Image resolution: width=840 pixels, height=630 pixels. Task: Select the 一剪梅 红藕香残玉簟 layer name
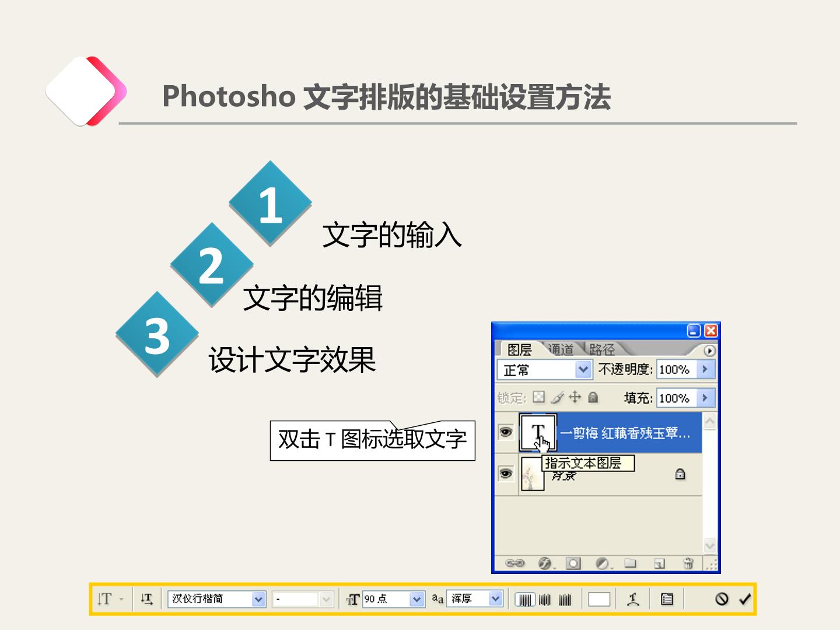[625, 433]
